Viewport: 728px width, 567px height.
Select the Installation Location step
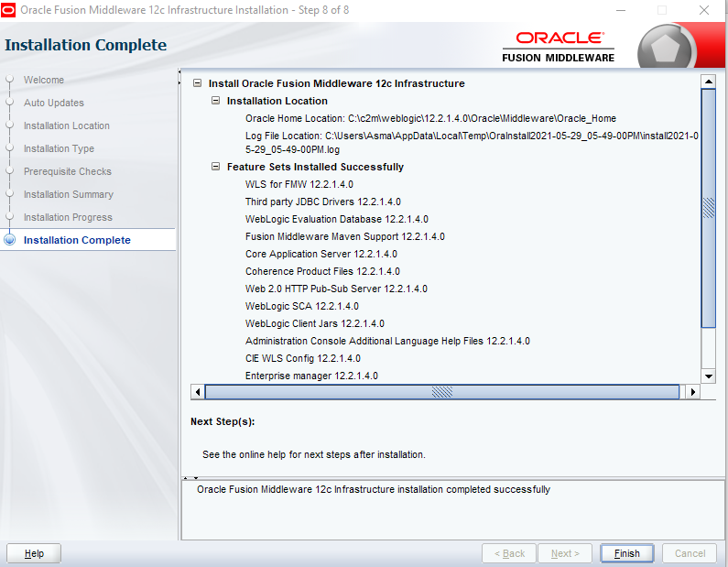67,125
